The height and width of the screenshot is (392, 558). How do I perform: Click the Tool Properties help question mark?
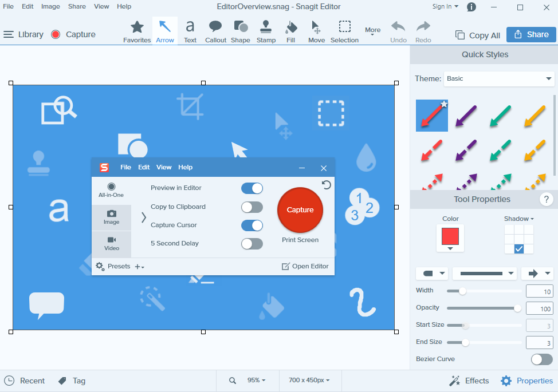pos(546,199)
